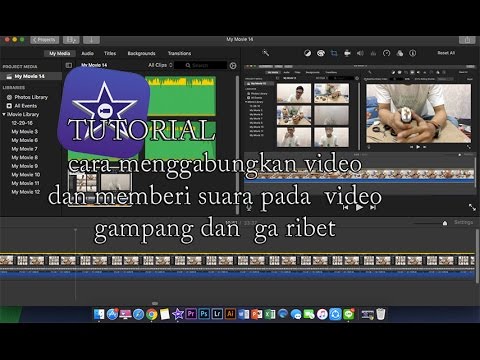Select My Movie 10 event
Image resolution: width=480 pixels, height=360 pixels.
coord(26,175)
